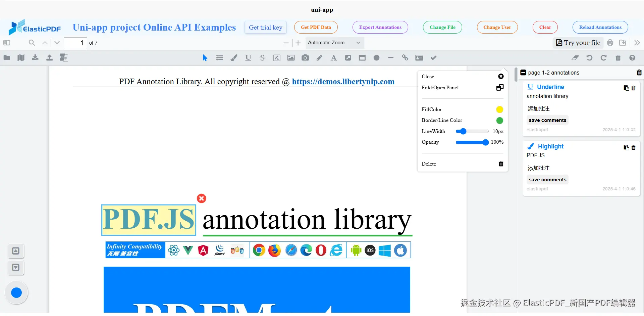Click the Reload Annotations button
Viewport: 644px width, 316px height.
(600, 27)
